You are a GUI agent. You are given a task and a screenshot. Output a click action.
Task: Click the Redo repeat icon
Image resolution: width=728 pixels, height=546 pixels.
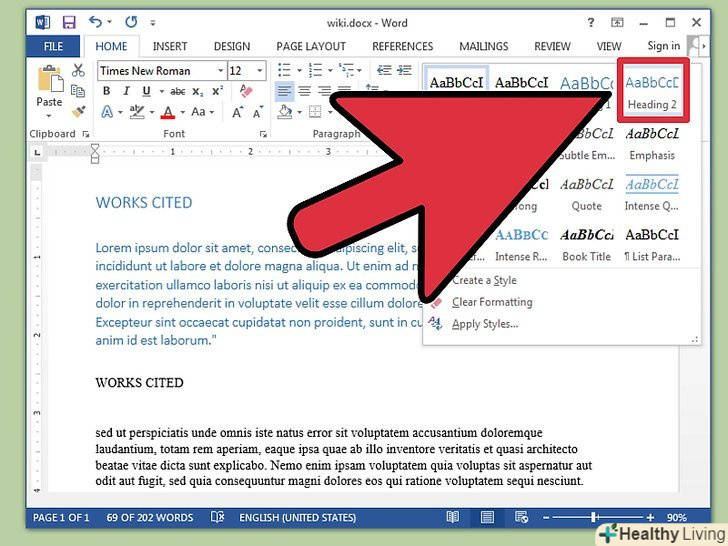(131, 22)
